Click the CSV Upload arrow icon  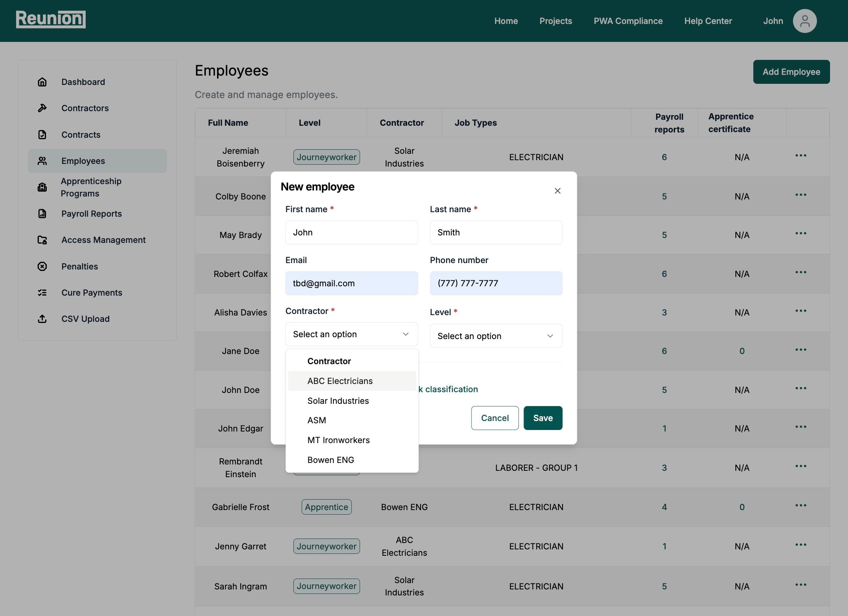click(x=42, y=319)
